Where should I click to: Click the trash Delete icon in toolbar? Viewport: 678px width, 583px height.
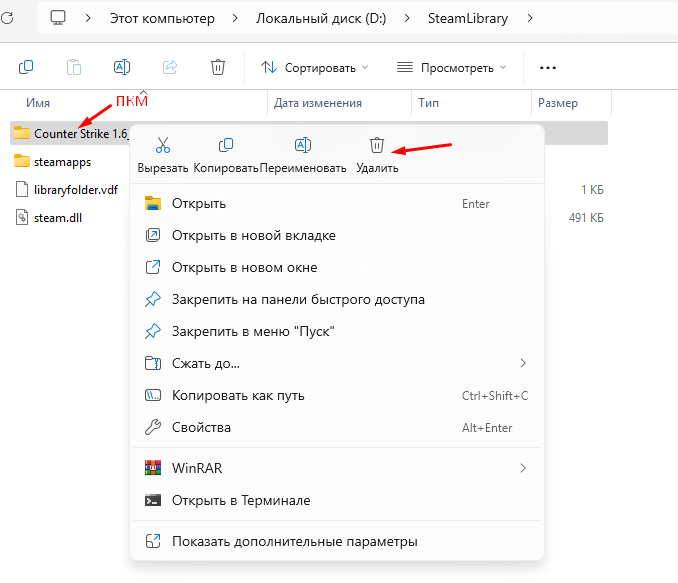tap(218, 67)
